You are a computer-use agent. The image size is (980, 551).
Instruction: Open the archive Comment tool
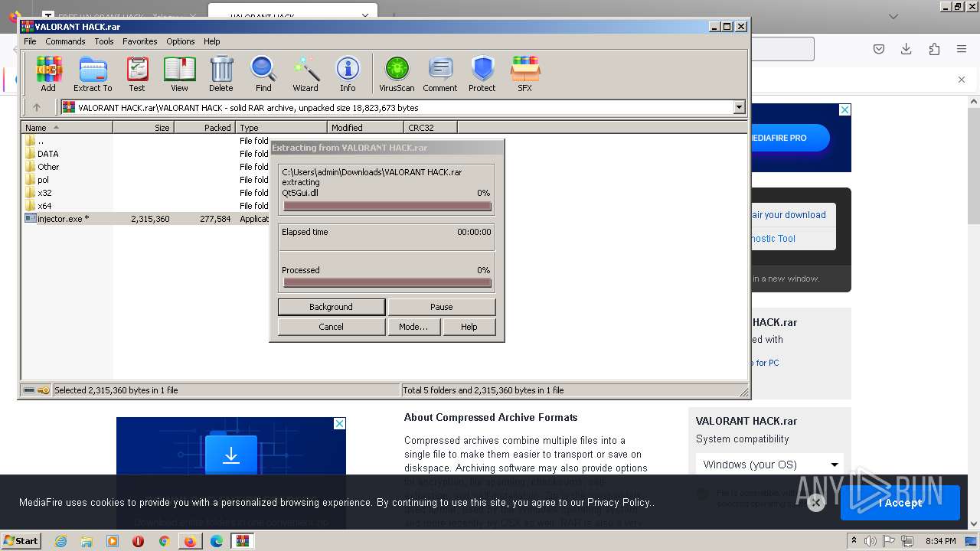pyautogui.click(x=440, y=74)
